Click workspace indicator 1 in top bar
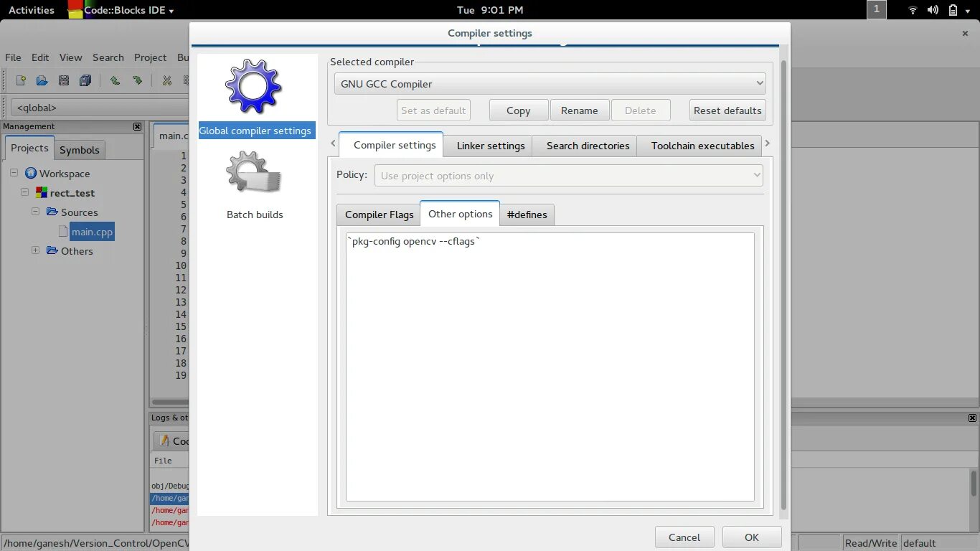Screen dimensions: 980x551 pos(877,9)
